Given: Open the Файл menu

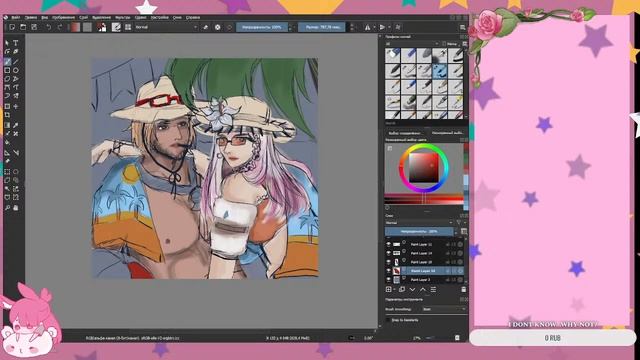Looking at the screenshot, I should (16, 18).
